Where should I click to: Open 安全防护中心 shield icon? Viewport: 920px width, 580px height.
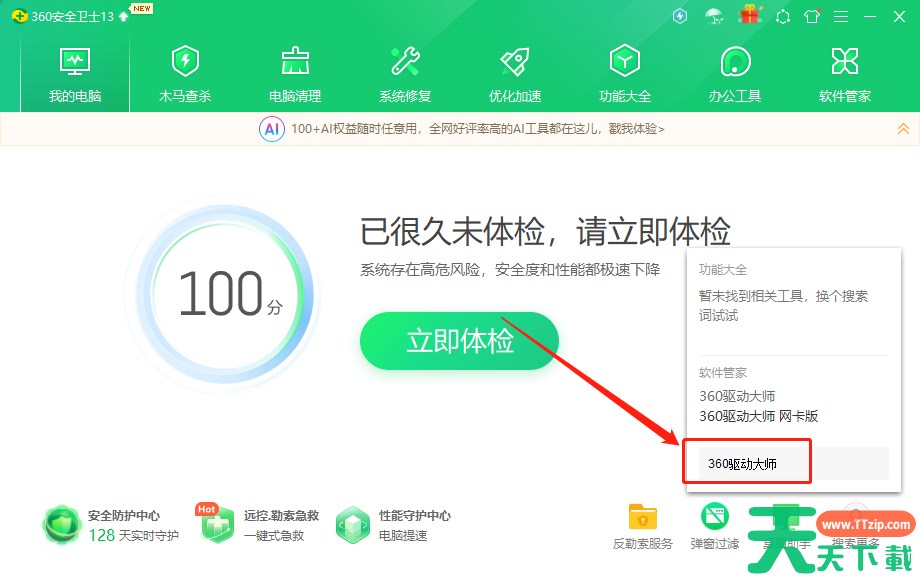(x=62, y=525)
